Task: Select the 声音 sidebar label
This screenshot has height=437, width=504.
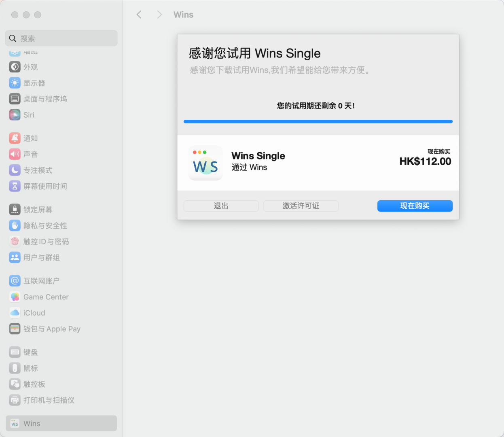Action: [31, 154]
